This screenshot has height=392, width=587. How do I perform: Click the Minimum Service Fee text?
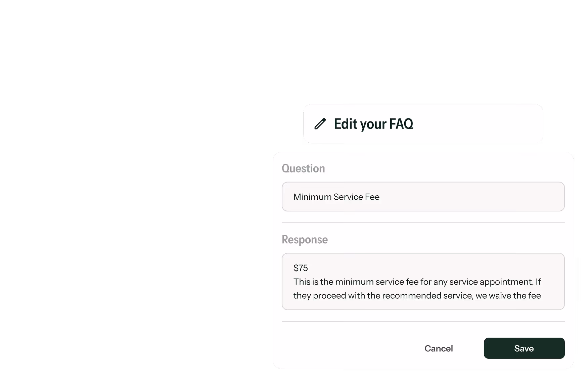336,197
